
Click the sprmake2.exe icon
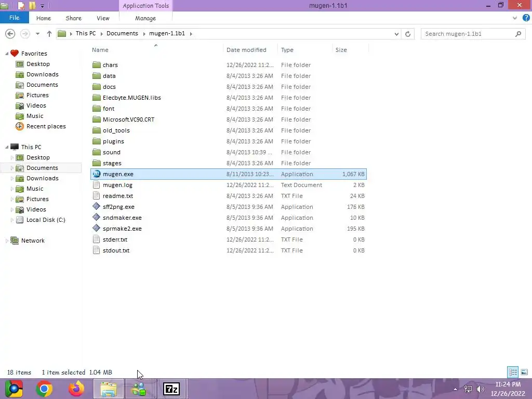(96, 228)
